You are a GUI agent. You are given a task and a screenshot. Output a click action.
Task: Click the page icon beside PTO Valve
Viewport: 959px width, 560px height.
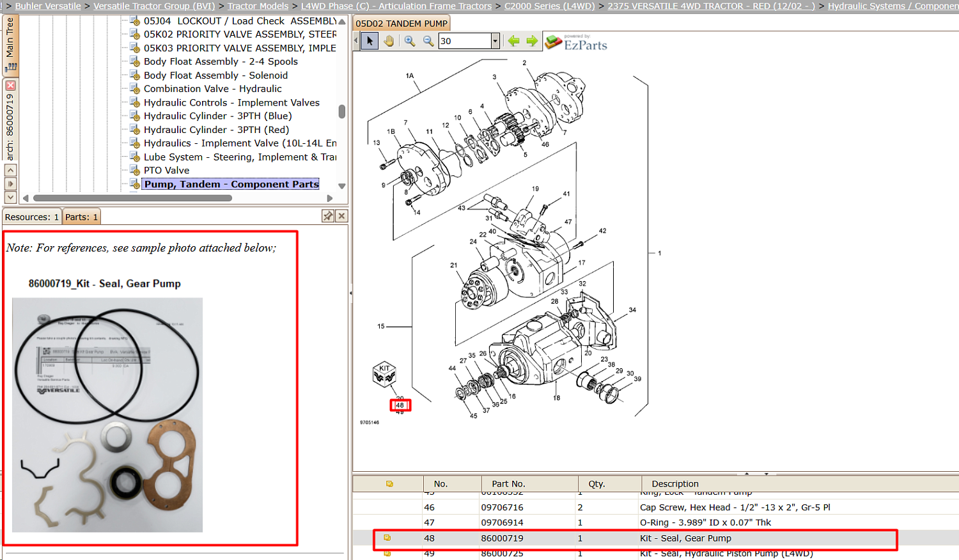point(135,170)
